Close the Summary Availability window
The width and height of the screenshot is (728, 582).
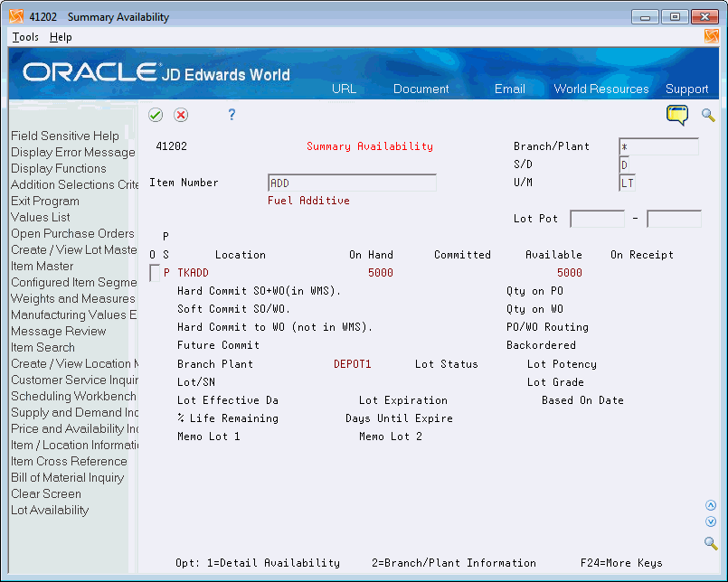point(704,17)
